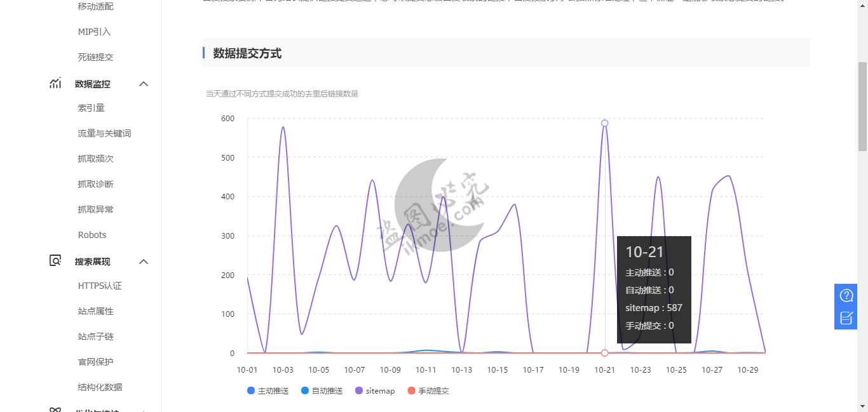Image resolution: width=868 pixels, height=412 pixels.
Task: Click the chart subtitle 当天通过不同方式提交成功的去重后链接数量
Action: (282, 94)
